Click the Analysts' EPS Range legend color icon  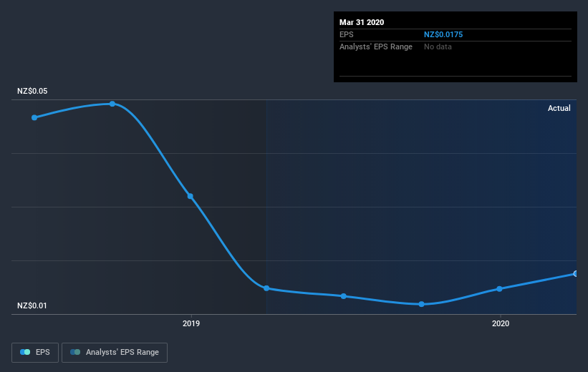pyautogui.click(x=75, y=352)
